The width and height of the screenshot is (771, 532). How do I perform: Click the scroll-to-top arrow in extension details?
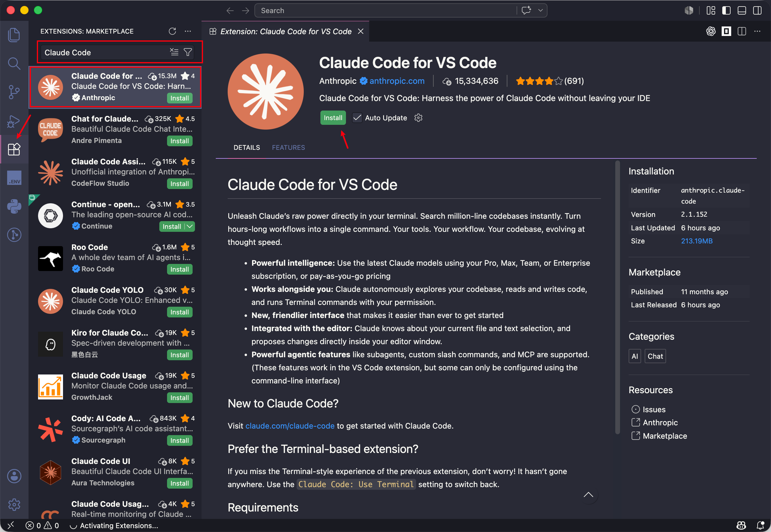(588, 495)
